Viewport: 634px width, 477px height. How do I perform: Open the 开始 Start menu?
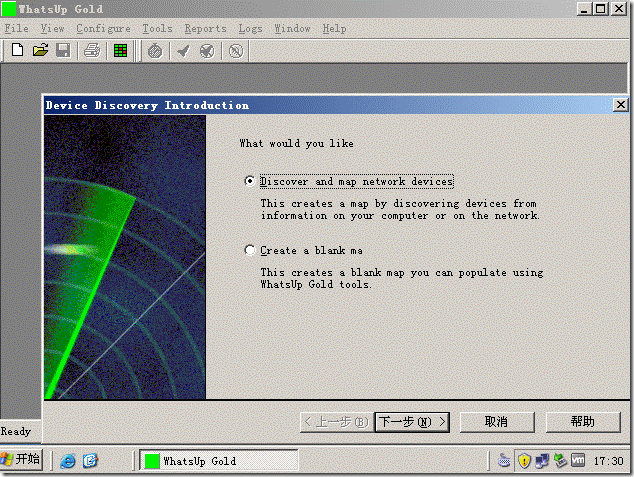coord(21,460)
